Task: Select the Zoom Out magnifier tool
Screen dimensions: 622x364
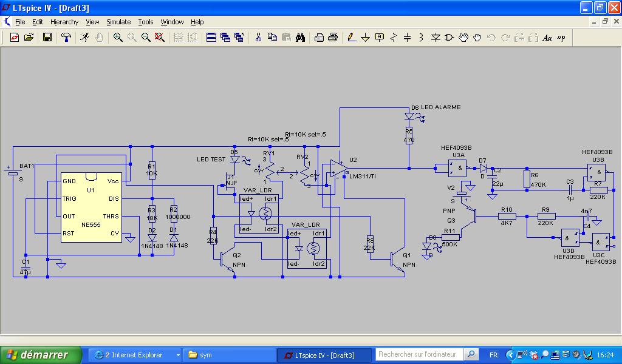Action: coord(146,37)
